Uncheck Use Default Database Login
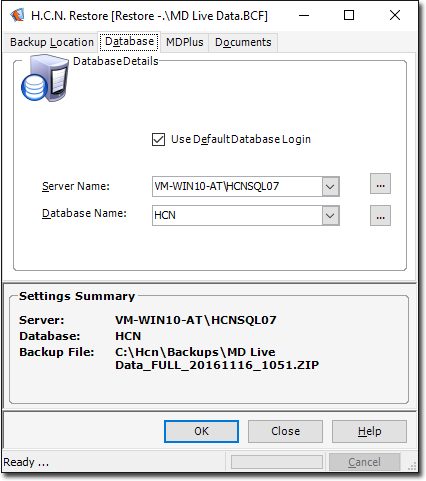Viewport: 426px width, 481px height. point(158,139)
